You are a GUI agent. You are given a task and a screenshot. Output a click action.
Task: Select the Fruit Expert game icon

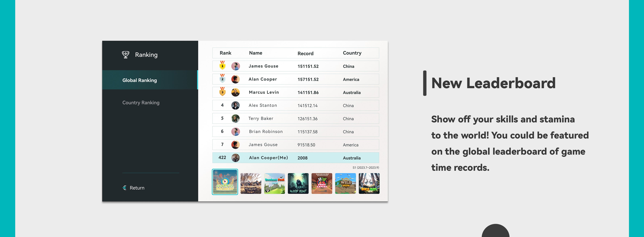tap(322, 183)
